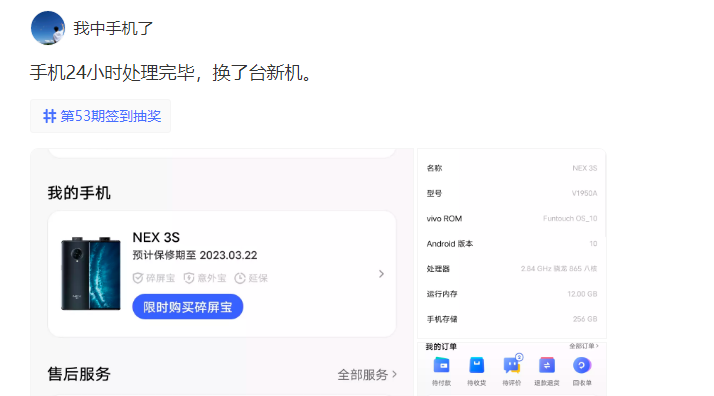Click 手机存储 value 256 GB
Viewport: 714px width, 396px height.
tap(585, 319)
